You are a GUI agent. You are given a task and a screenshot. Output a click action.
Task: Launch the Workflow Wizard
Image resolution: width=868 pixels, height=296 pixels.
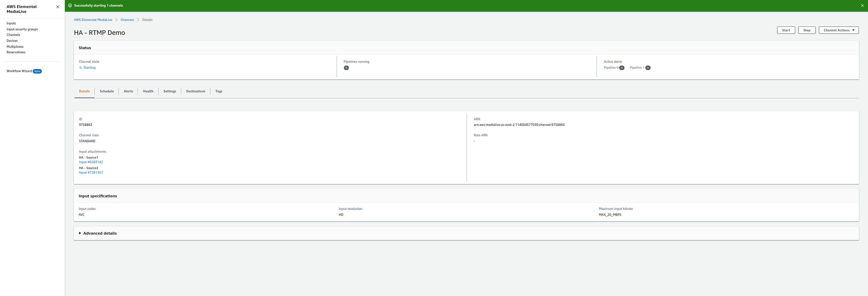(19, 71)
